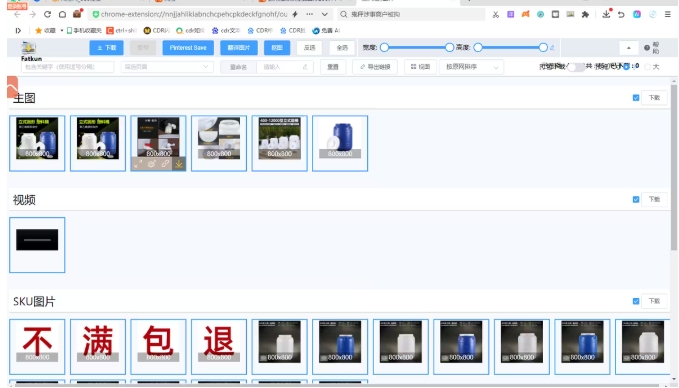Expand the address bar dropdown chevron

(x=324, y=14)
